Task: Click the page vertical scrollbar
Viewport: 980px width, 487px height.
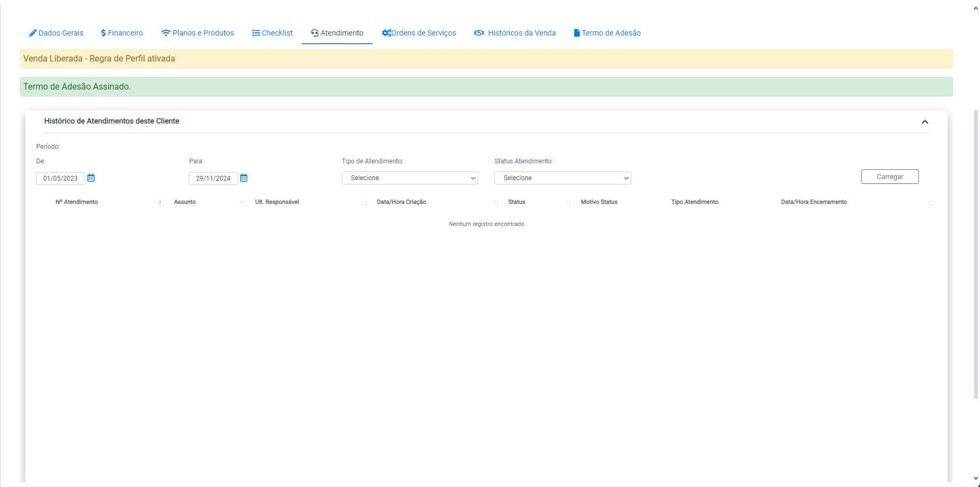Action: coord(976,253)
